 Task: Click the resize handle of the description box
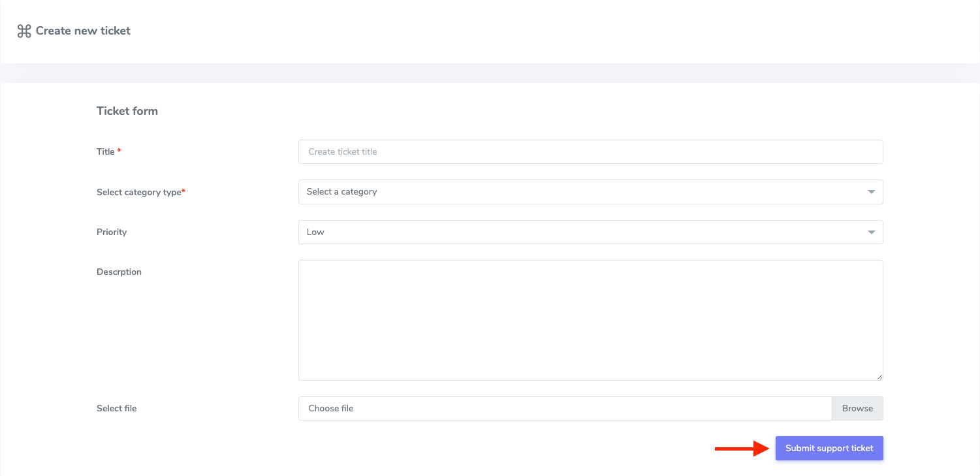click(x=879, y=377)
